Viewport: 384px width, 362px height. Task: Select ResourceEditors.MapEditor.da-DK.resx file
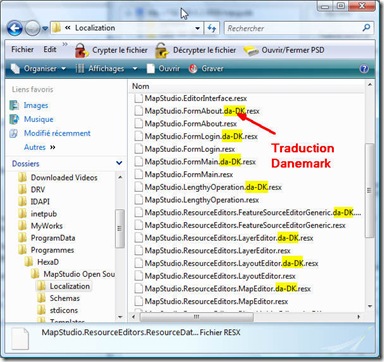click(223, 289)
